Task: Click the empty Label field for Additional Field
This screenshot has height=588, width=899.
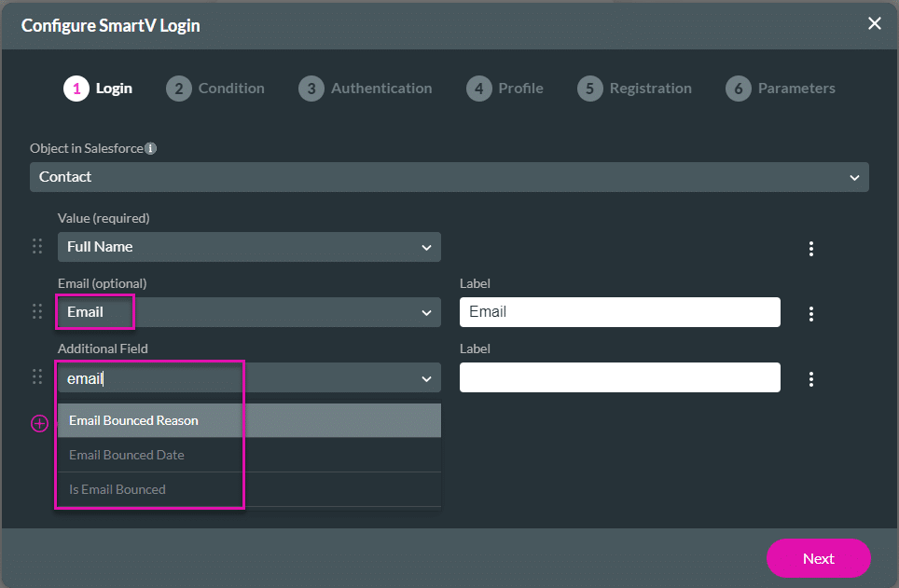Action: tap(619, 377)
